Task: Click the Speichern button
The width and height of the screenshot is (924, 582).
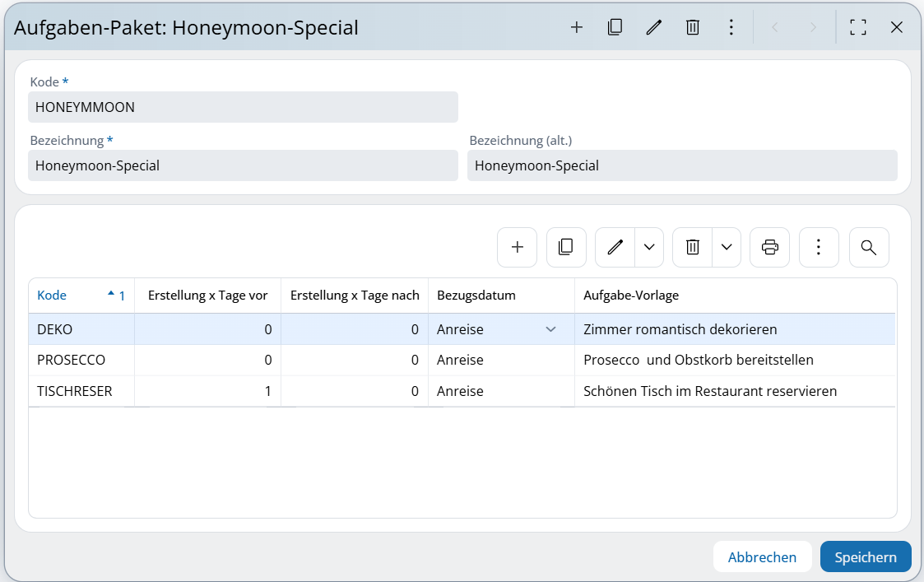Action: 866,557
